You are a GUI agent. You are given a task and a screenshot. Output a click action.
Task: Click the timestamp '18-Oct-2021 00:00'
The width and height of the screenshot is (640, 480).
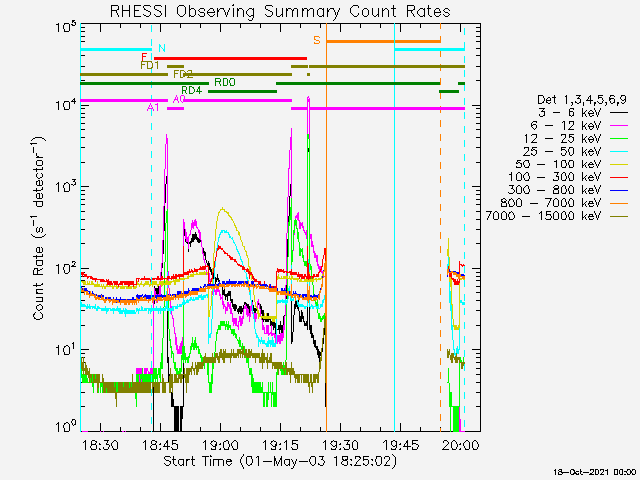[x=596, y=472]
